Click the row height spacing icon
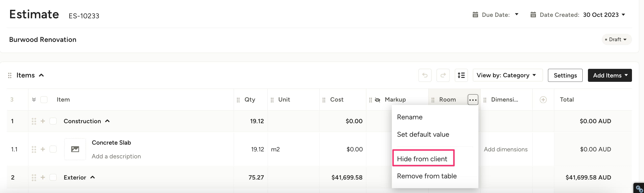The image size is (644, 193). point(461,75)
